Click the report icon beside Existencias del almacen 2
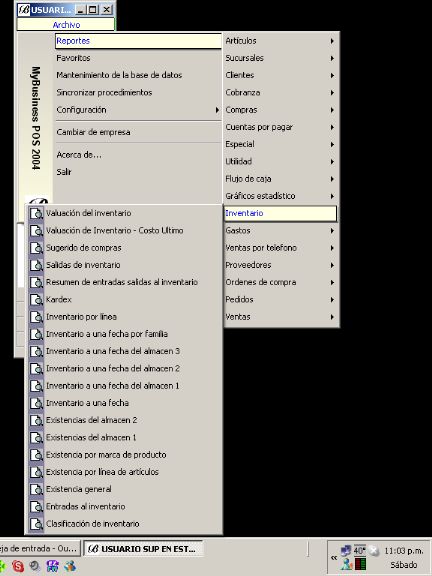432x576 pixels. 36,420
